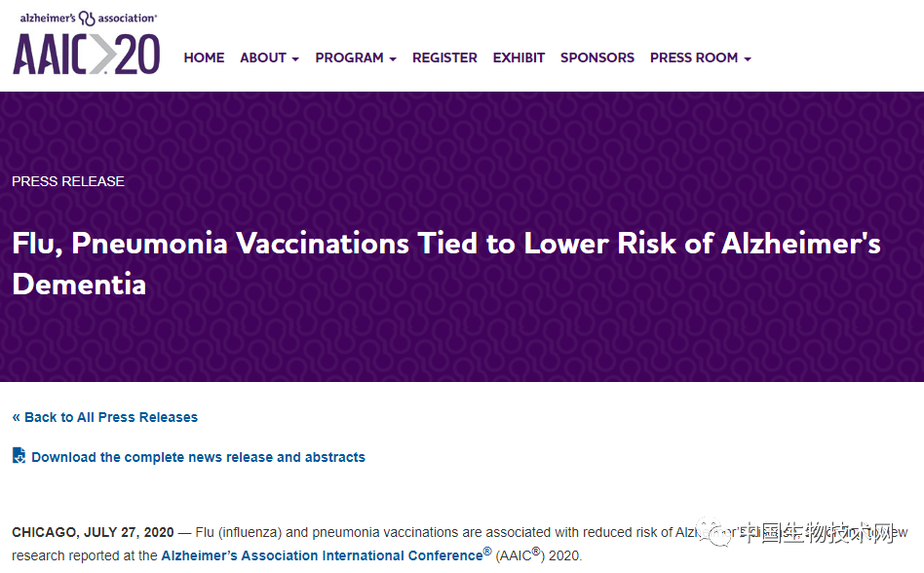Go back to All Press Releases

pos(104,417)
